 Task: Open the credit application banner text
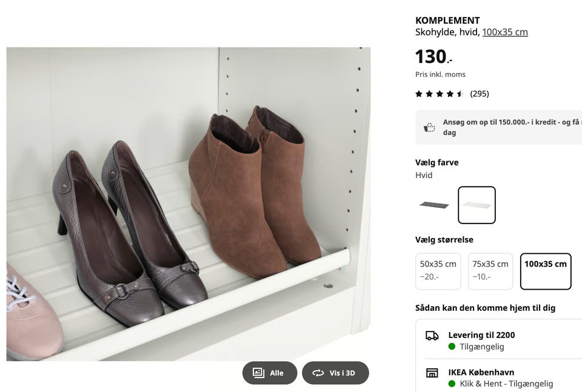512,127
